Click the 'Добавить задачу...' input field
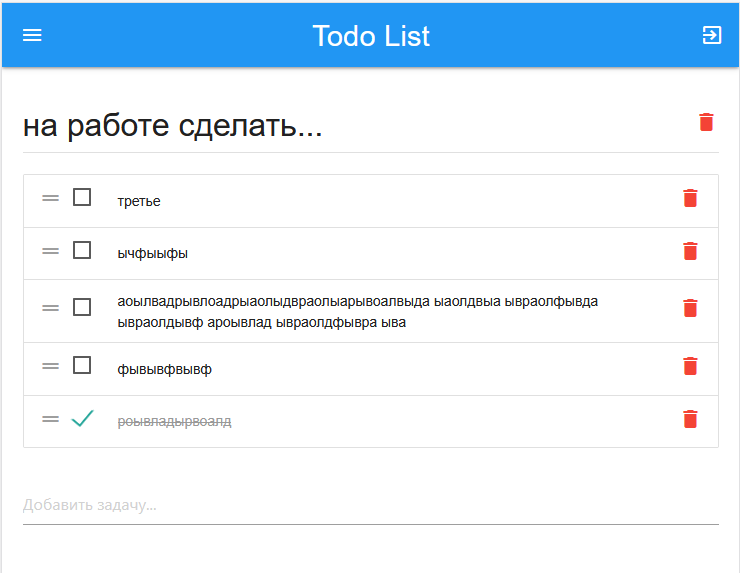740x573 pixels. coord(370,505)
